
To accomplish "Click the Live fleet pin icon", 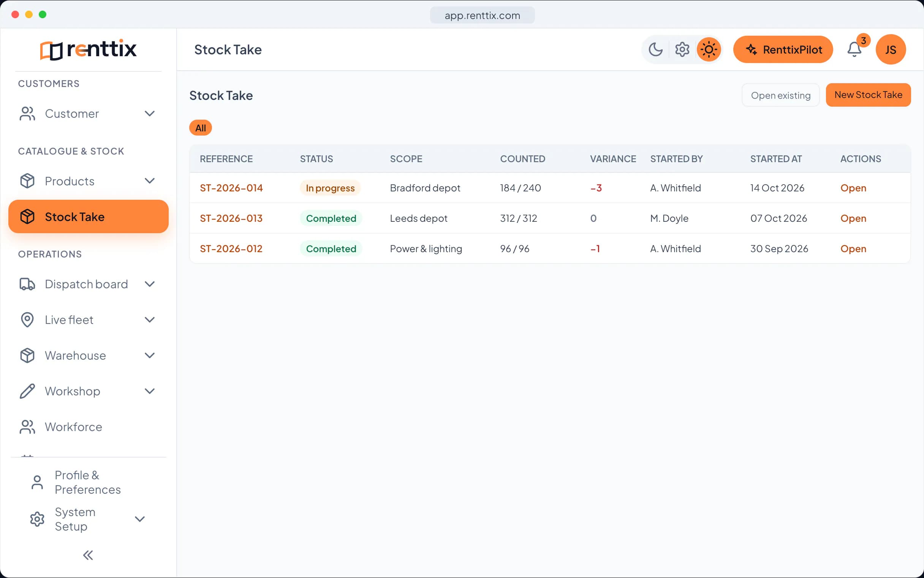I will (x=27, y=320).
